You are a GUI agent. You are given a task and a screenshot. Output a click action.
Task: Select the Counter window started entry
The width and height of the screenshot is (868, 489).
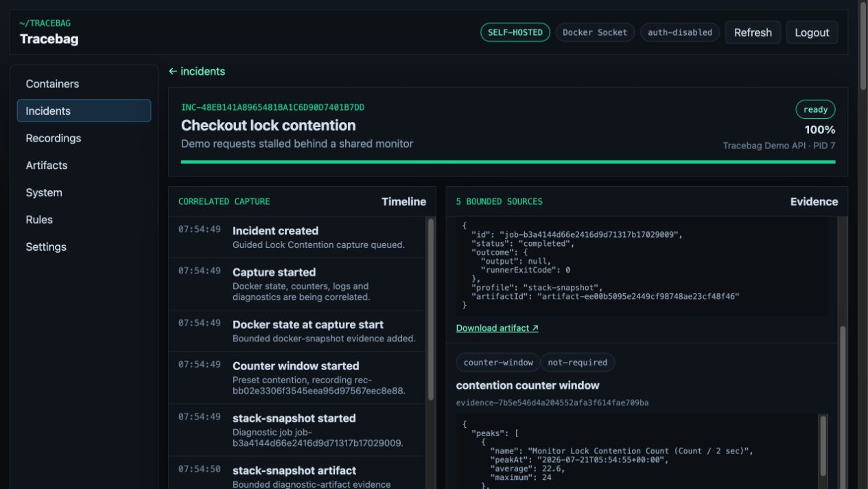pyautogui.click(x=297, y=377)
